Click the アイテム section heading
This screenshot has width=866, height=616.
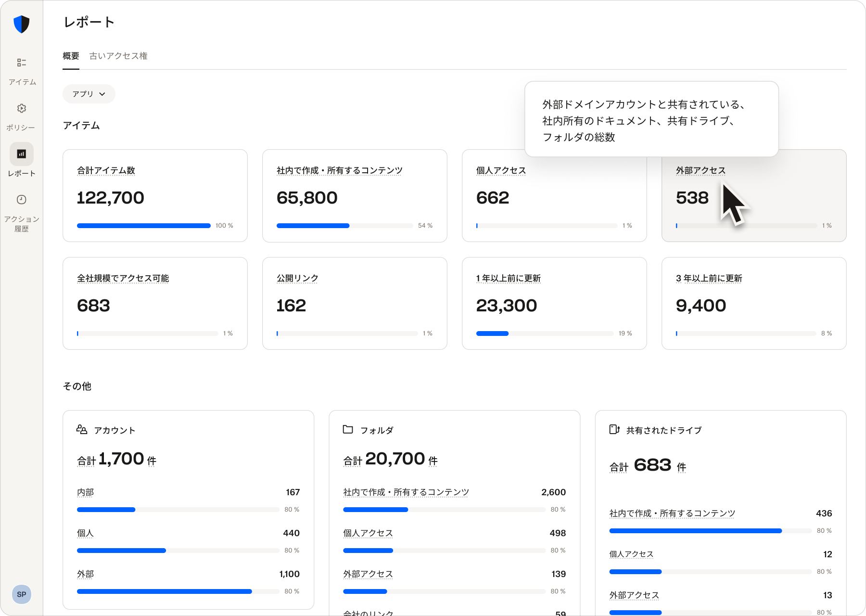[x=81, y=126]
